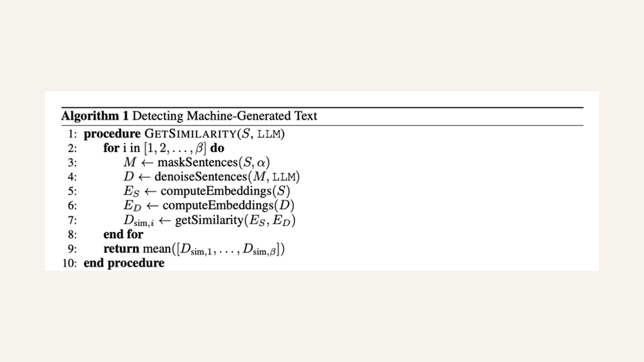Select the E_D variable on line six

click(131, 206)
